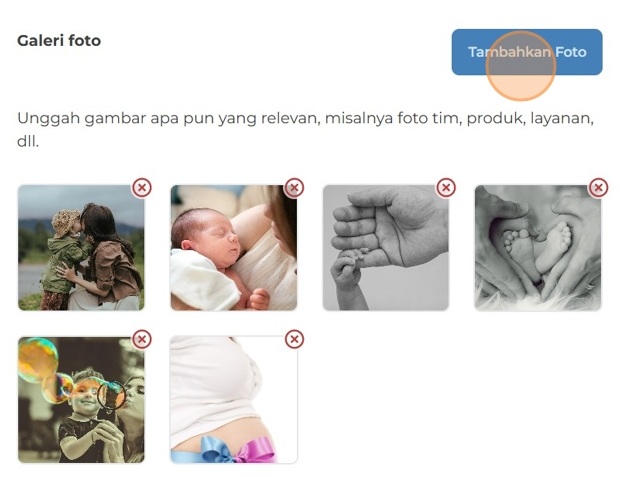The width and height of the screenshot is (620, 477).
Task: Remove the soap bubbles child photo
Action: point(142,339)
